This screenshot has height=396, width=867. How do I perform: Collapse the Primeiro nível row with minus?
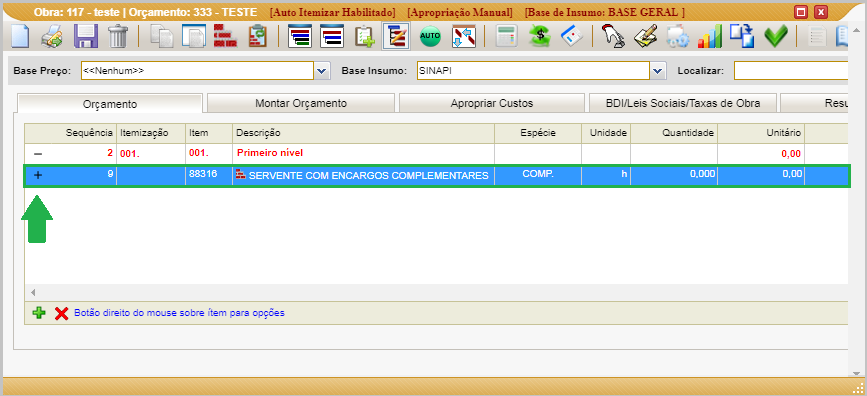[x=38, y=153]
